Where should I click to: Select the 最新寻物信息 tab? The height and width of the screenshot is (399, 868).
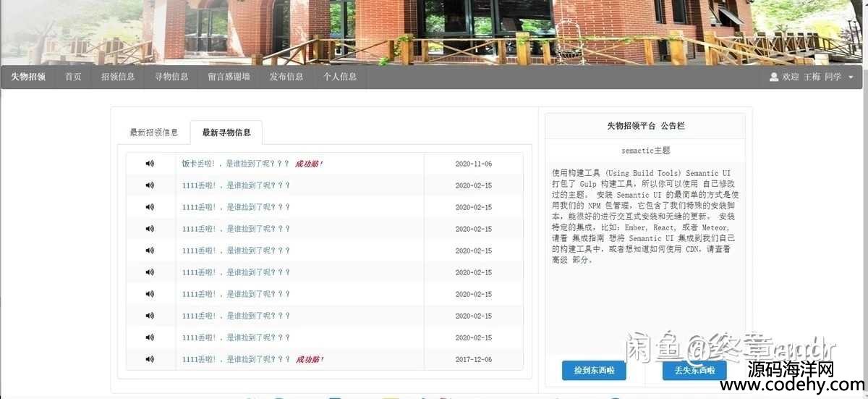pos(226,133)
